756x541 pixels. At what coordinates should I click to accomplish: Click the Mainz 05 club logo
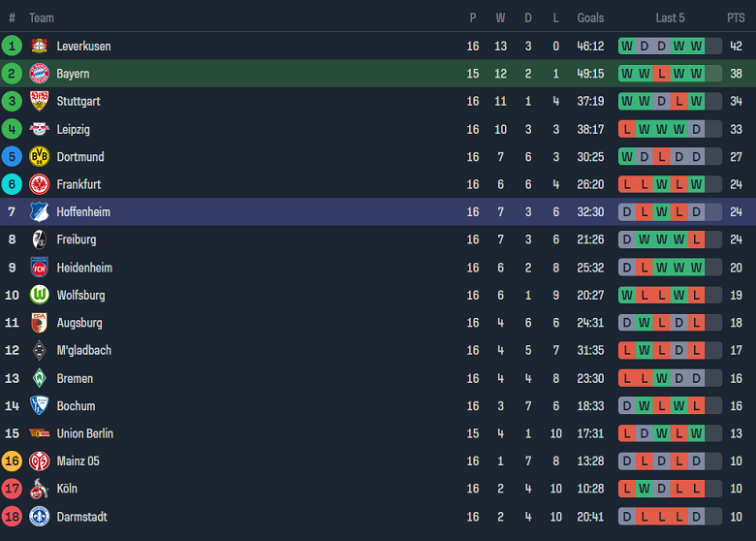(39, 461)
